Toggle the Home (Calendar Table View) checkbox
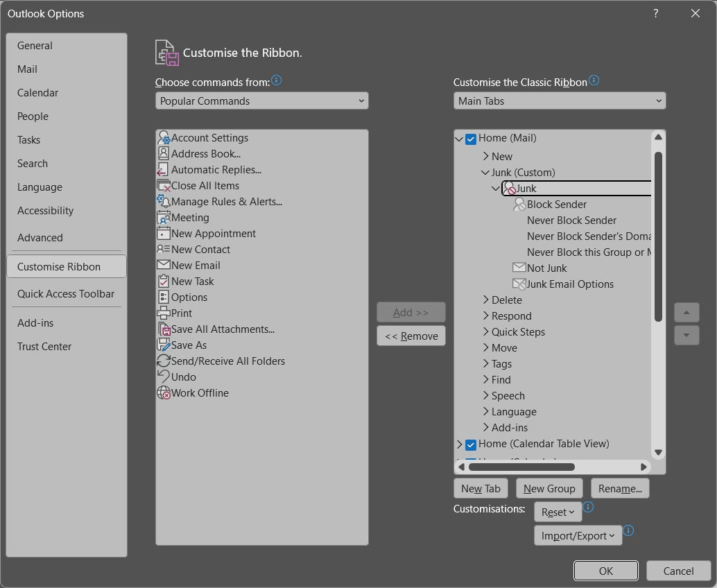Viewport: 717px width, 588px height. point(471,444)
